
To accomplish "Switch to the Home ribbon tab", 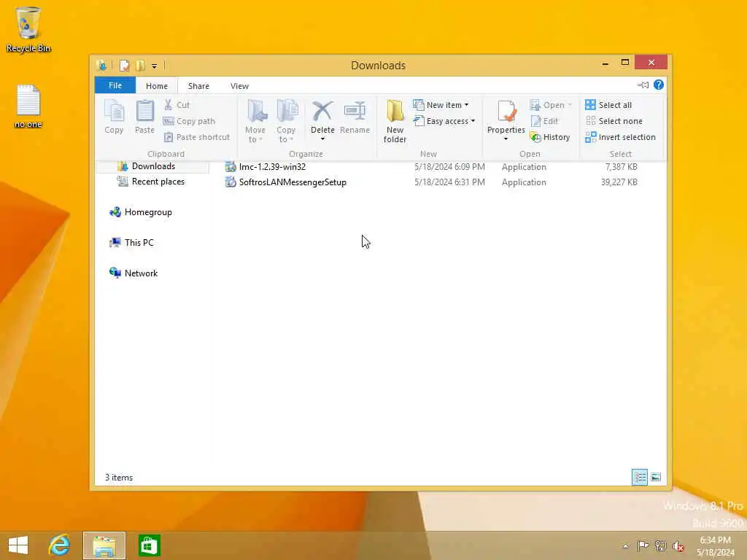I will click(157, 86).
